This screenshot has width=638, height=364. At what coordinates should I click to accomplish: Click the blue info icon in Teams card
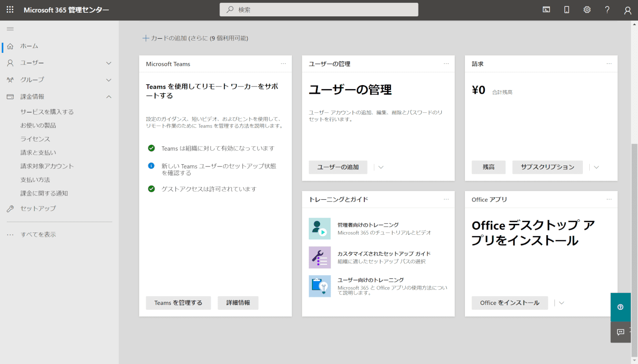coord(152,166)
